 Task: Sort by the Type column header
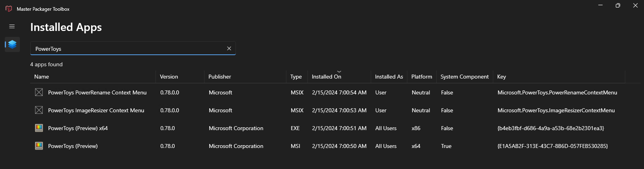pyautogui.click(x=297, y=77)
